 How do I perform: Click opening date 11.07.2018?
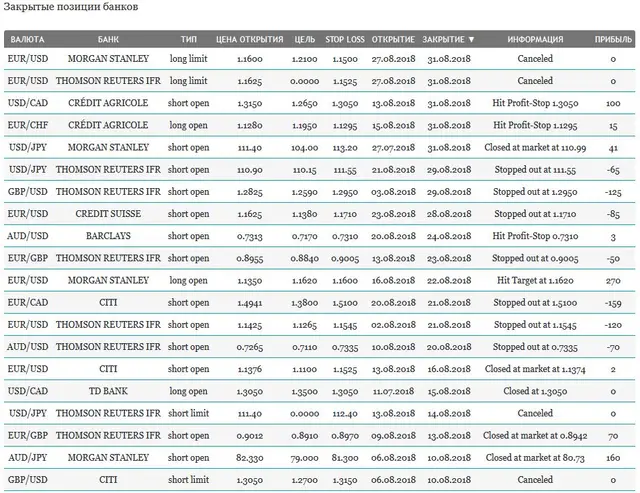(x=393, y=391)
